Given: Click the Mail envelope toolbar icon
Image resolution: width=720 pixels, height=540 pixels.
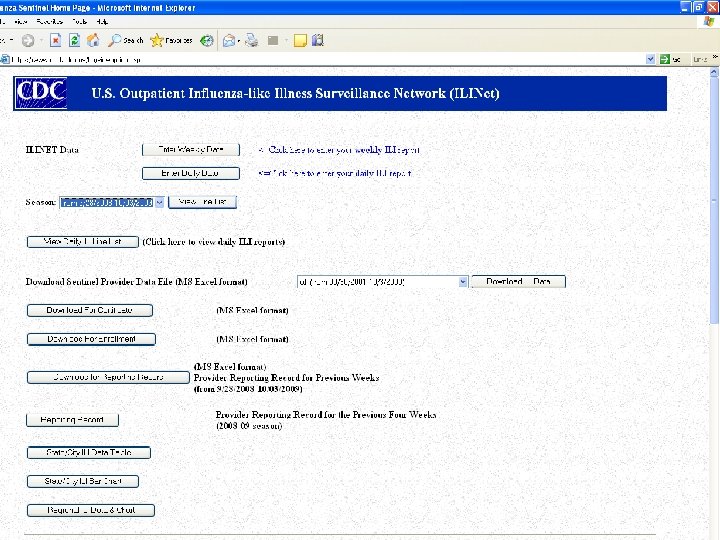Looking at the screenshot, I should click(x=229, y=41).
